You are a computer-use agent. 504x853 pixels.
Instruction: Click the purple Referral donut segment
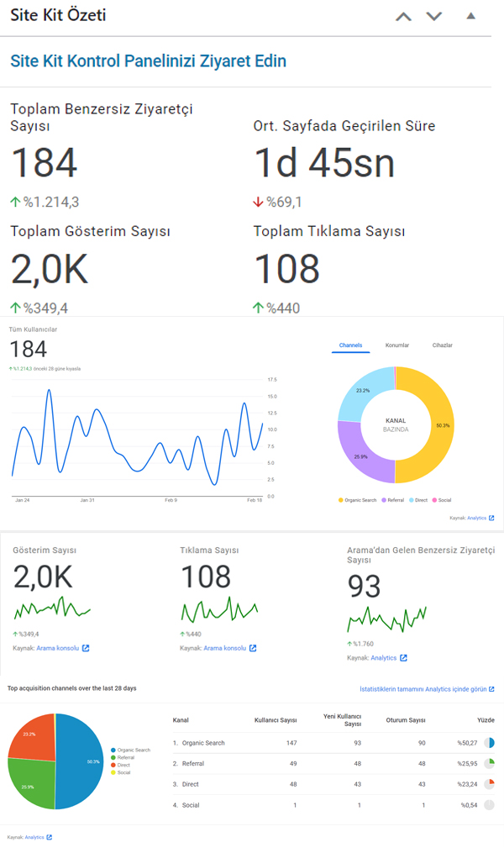[x=361, y=455]
